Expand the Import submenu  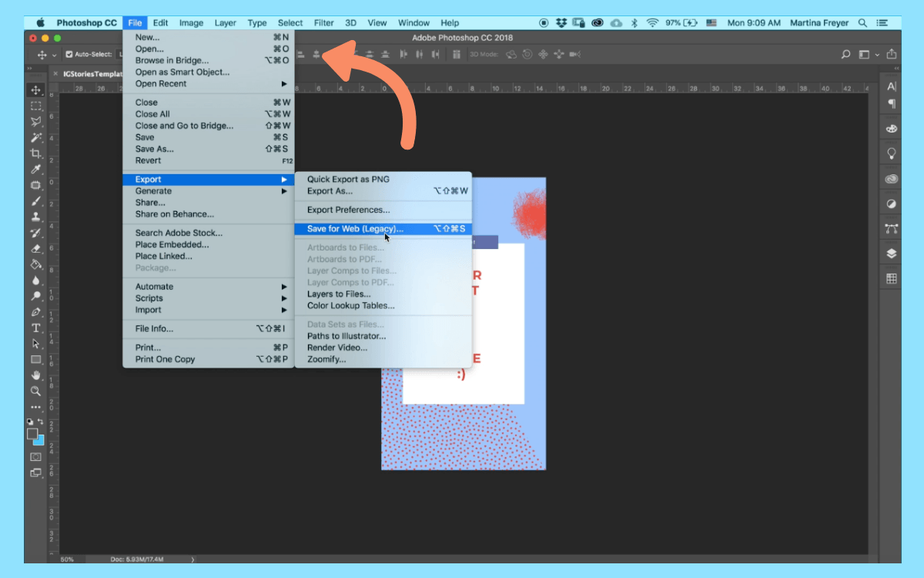[208, 310]
